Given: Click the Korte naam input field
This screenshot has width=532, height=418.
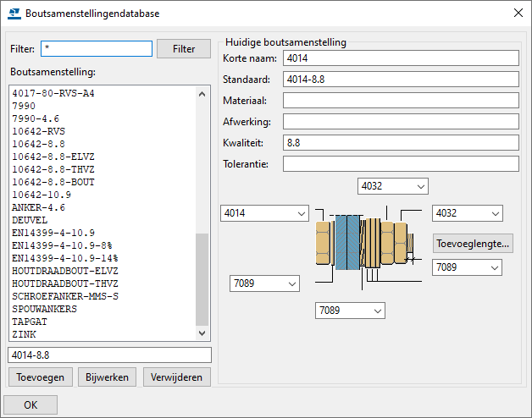Looking at the screenshot, I should coord(400,58).
